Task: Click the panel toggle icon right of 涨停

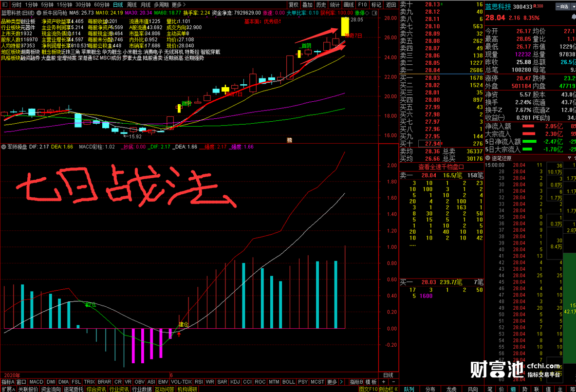Action: coord(375,13)
